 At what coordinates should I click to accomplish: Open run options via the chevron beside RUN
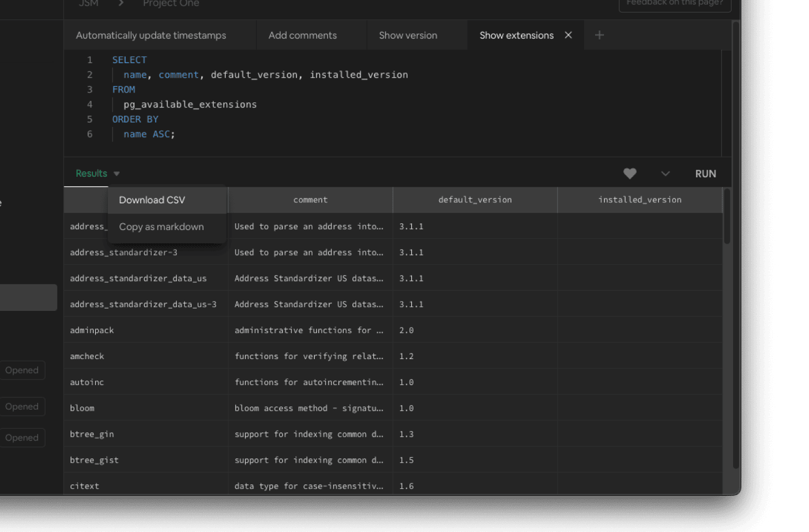(x=665, y=173)
